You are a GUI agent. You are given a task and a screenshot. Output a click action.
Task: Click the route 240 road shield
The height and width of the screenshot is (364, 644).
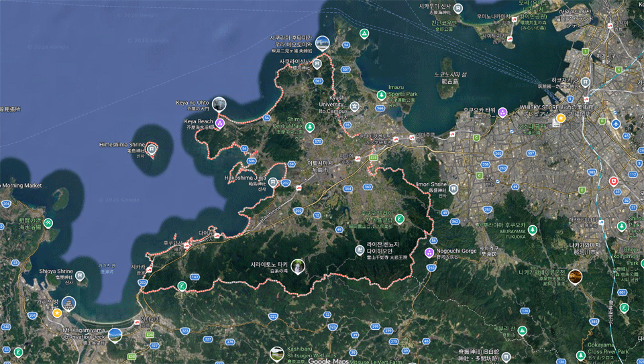6,327
